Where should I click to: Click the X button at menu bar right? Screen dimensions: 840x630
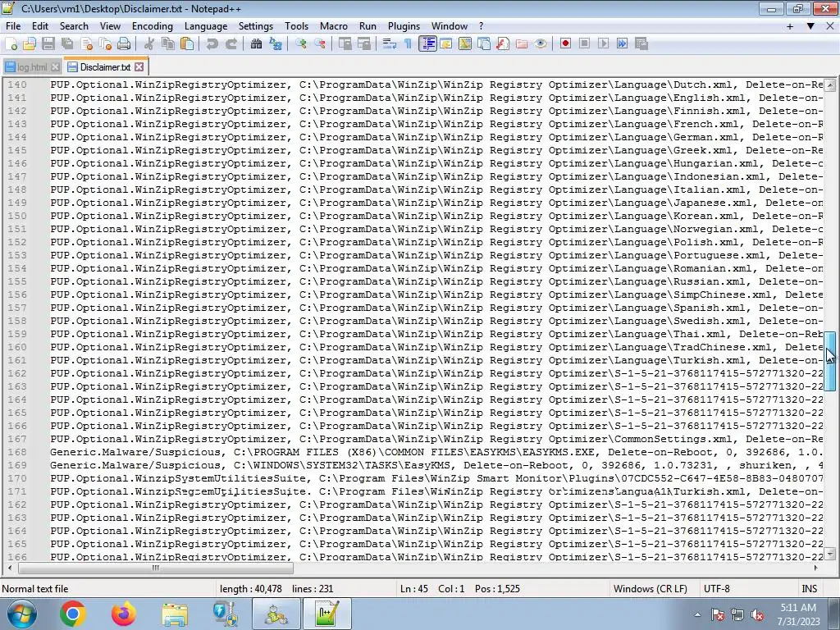tap(831, 26)
